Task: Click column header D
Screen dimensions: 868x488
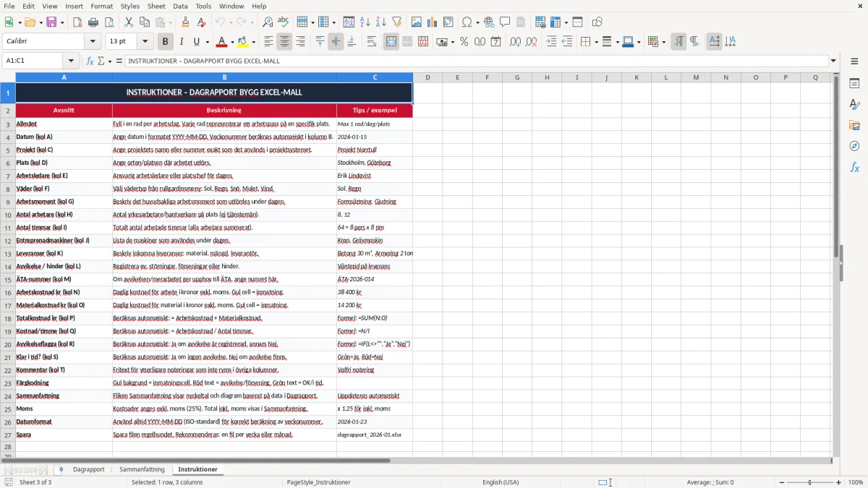Action: 427,77
